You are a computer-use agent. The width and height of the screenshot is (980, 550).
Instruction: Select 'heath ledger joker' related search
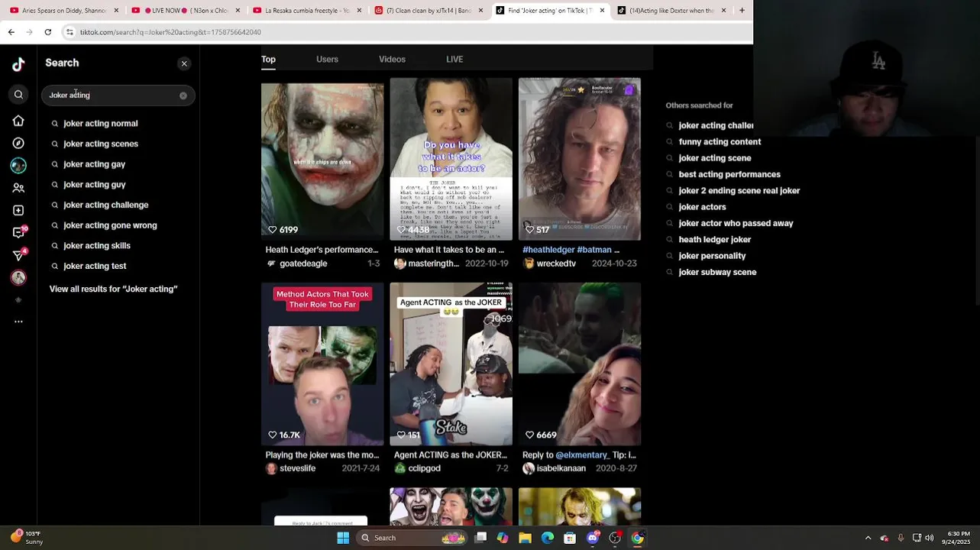point(714,240)
